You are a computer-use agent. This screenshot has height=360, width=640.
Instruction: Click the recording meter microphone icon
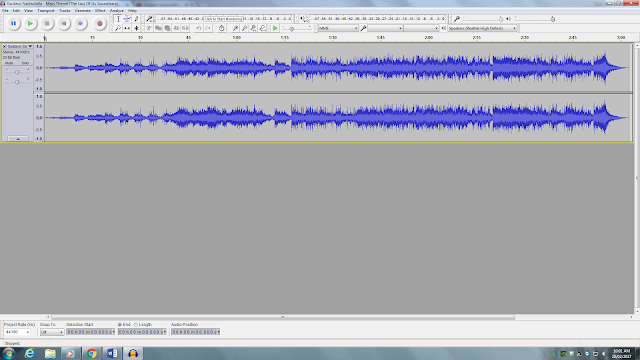coord(149,19)
